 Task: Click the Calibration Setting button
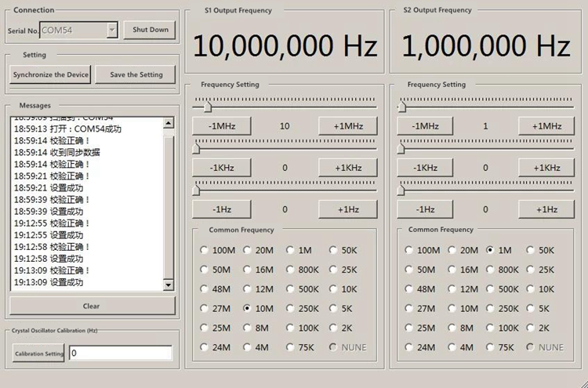click(38, 354)
